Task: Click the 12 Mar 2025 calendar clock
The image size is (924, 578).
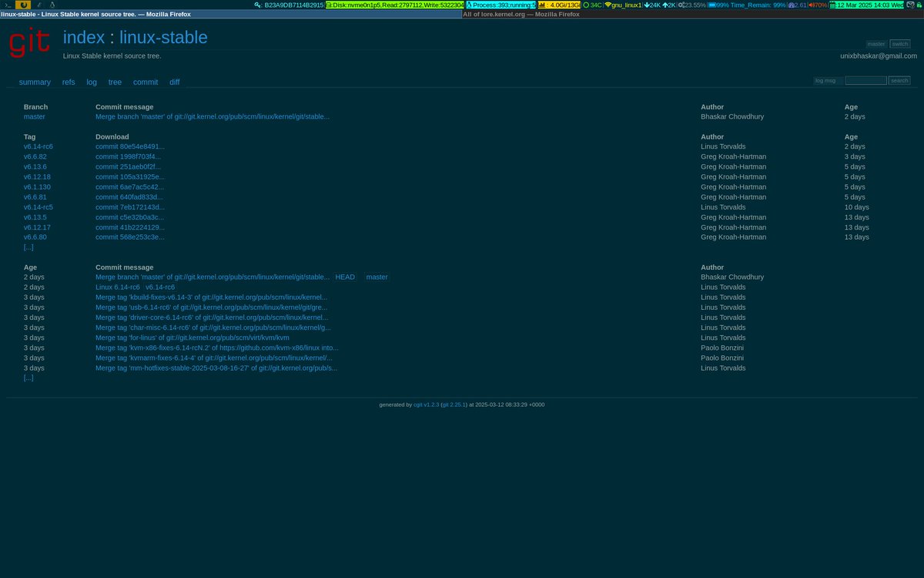Action: (x=866, y=5)
